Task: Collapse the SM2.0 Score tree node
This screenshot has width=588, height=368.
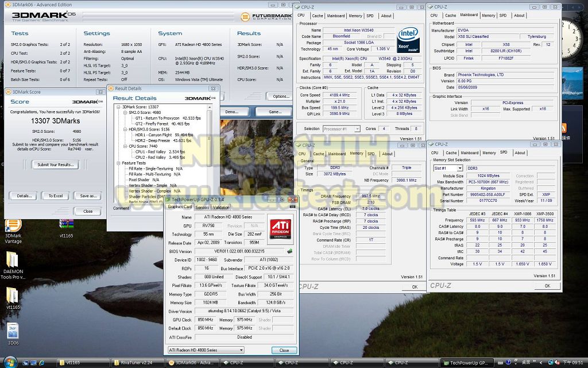Action: pyautogui.click(x=126, y=113)
